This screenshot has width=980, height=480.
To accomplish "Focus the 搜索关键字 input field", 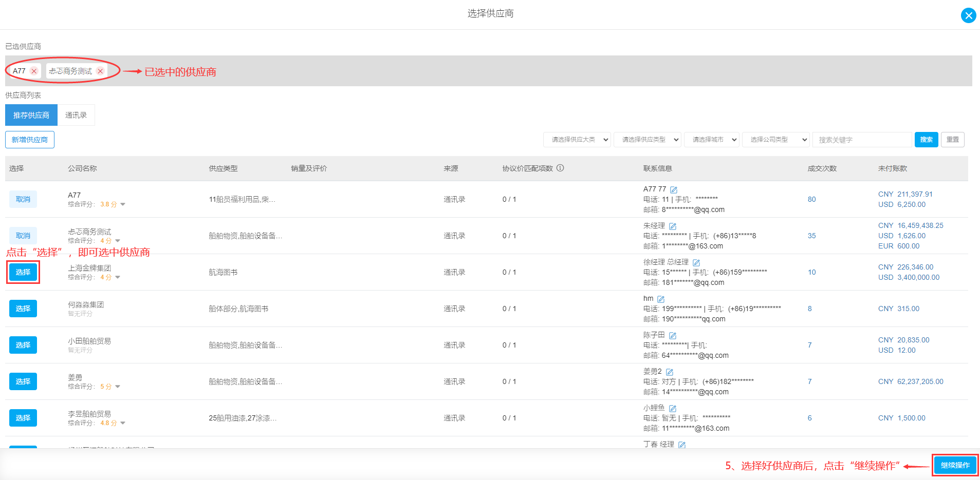I will coord(862,140).
